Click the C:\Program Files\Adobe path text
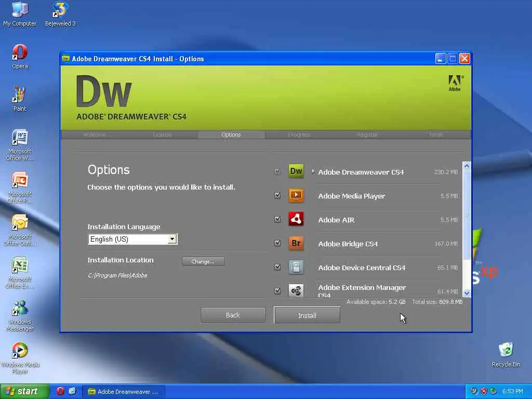 [117, 275]
